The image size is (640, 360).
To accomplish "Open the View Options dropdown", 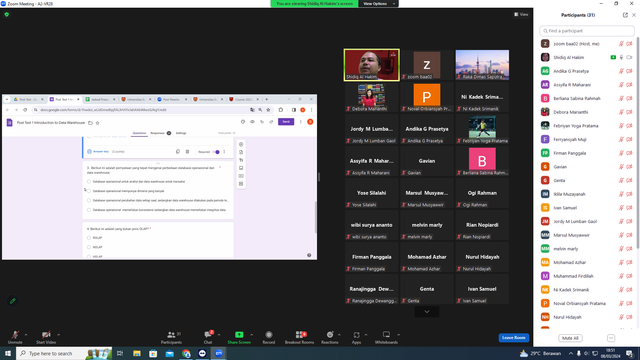I will (378, 4).
